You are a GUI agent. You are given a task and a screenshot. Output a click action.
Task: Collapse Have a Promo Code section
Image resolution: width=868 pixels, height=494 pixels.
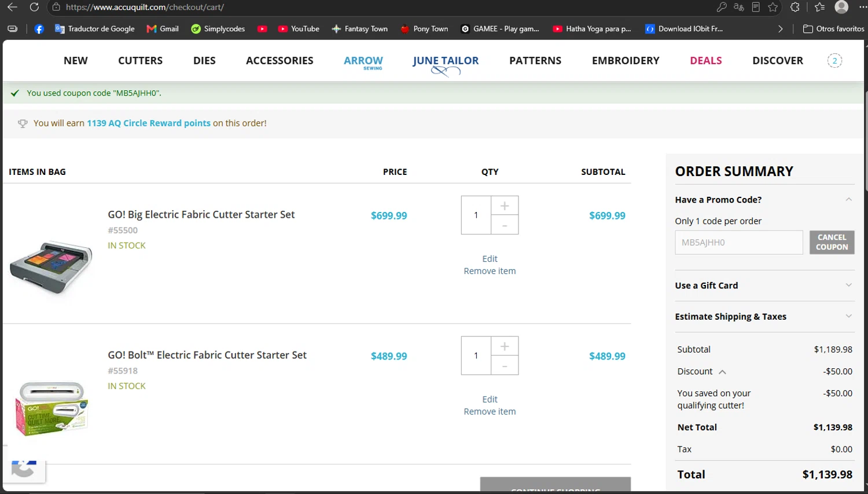tap(849, 199)
